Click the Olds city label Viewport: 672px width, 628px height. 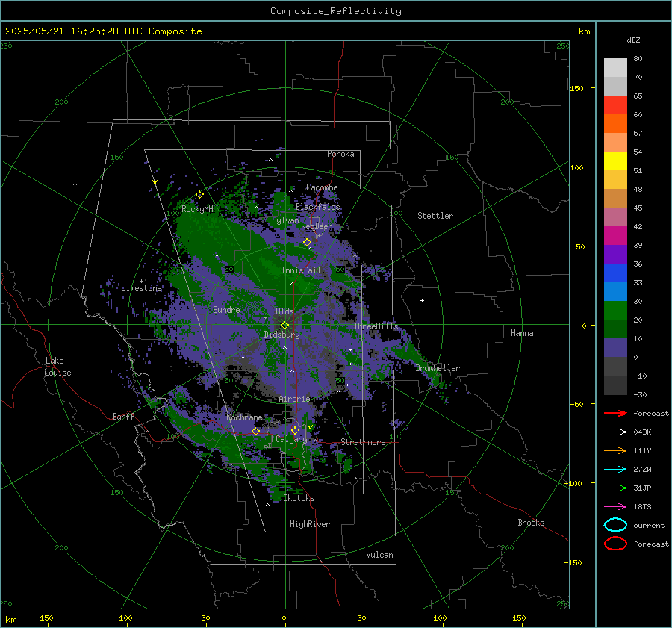coord(284,311)
